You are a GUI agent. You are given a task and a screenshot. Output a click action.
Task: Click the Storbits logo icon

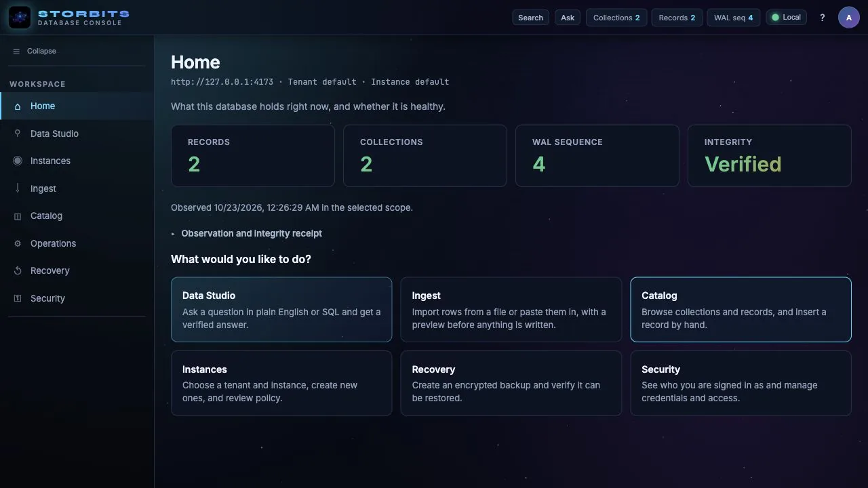(x=20, y=18)
